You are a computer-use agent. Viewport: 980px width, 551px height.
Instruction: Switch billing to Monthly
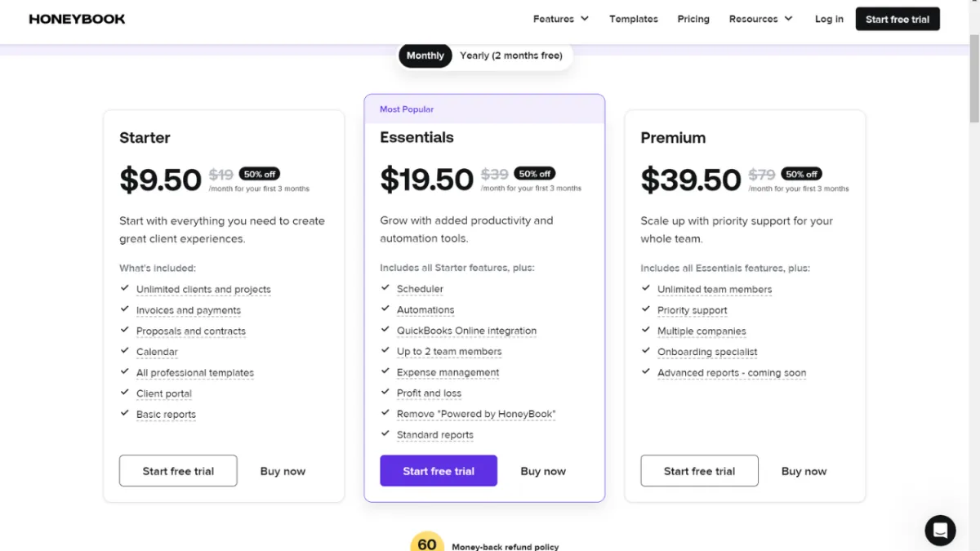click(x=425, y=56)
